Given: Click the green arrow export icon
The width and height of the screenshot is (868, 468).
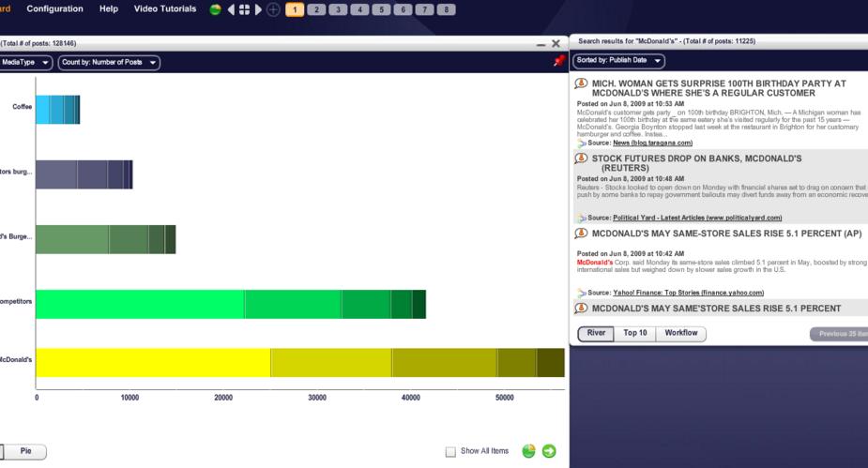Looking at the screenshot, I should (549, 451).
